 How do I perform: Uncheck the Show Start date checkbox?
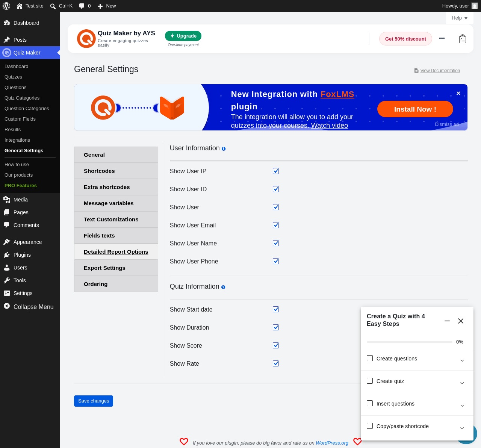click(276, 309)
